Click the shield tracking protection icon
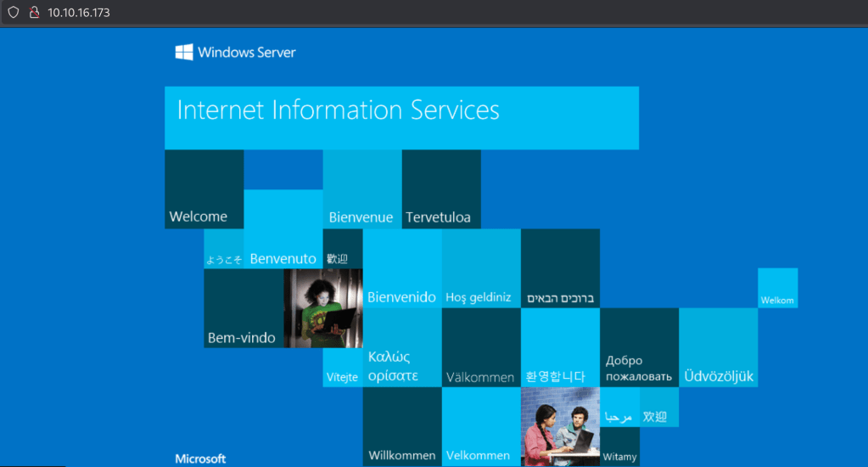Viewport: 868px width, 467px height. 14,13
